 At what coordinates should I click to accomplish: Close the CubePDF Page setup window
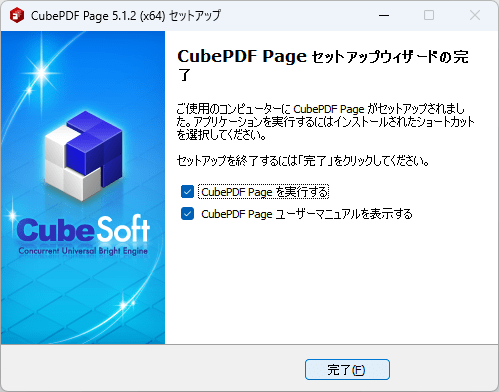point(475,15)
